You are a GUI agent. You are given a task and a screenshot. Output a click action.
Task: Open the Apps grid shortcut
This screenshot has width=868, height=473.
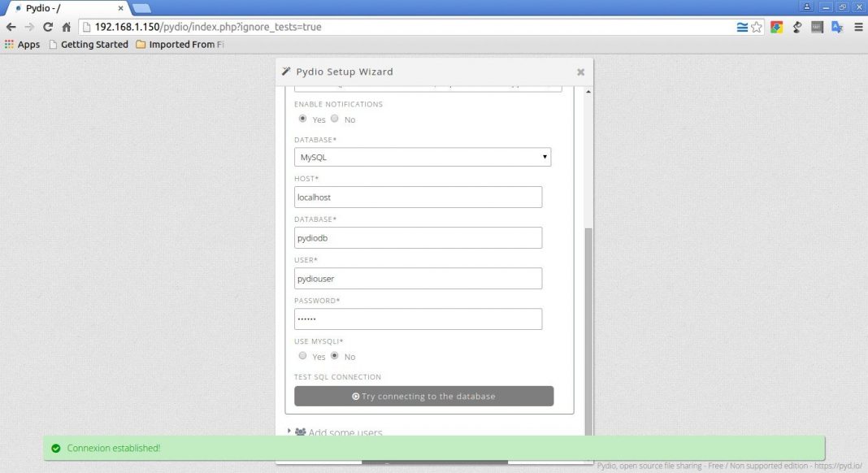pyautogui.click(x=22, y=45)
